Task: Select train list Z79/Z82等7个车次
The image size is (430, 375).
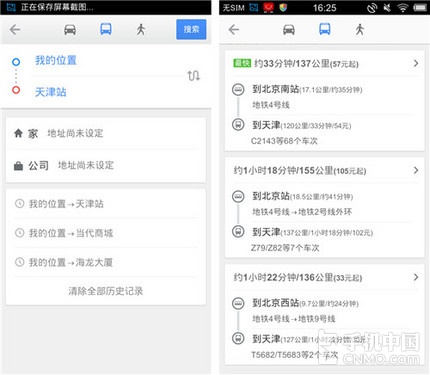Action: pyautogui.click(x=285, y=248)
